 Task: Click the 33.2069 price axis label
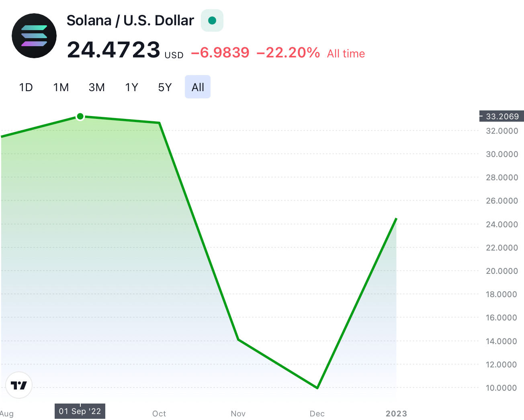(502, 116)
